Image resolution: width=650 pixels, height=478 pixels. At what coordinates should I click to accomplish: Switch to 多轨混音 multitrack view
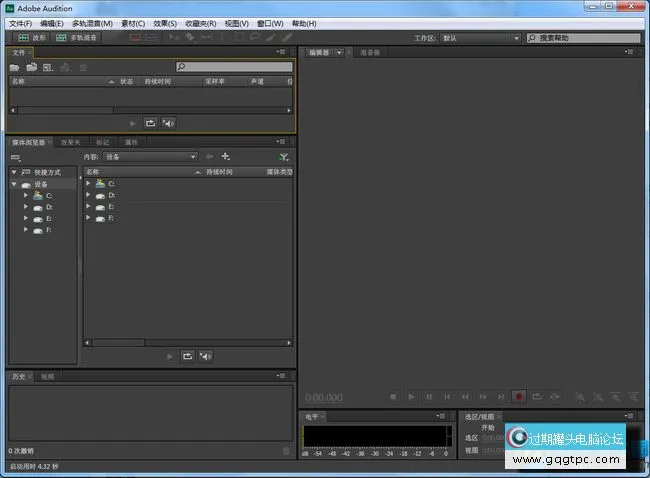(x=83, y=38)
